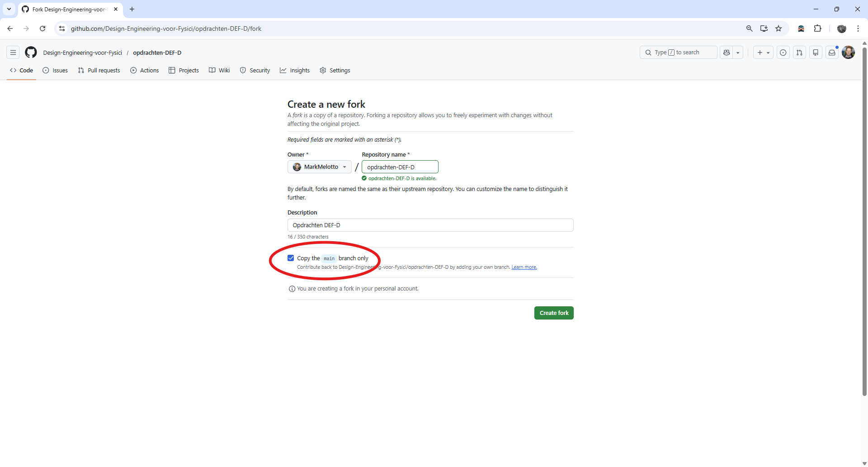868x467 pixels.
Task: Open the pinned browser extension icon
Action: point(801,29)
